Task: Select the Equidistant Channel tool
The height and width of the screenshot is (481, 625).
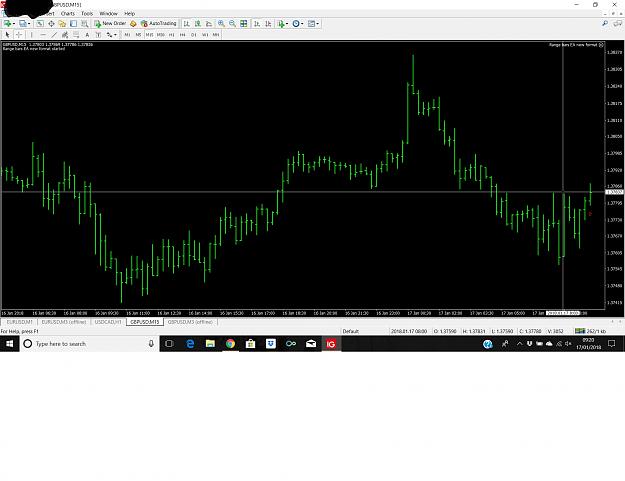Action: coord(65,35)
